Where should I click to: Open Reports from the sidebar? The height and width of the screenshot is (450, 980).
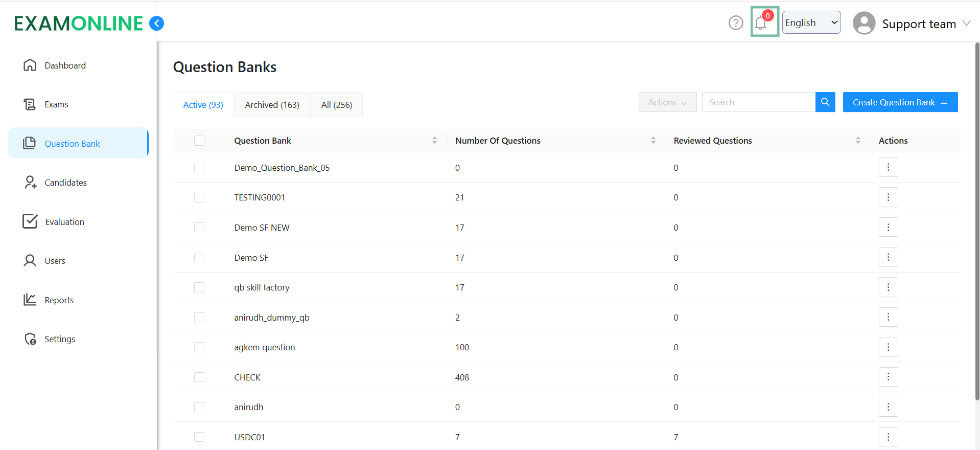(x=59, y=300)
